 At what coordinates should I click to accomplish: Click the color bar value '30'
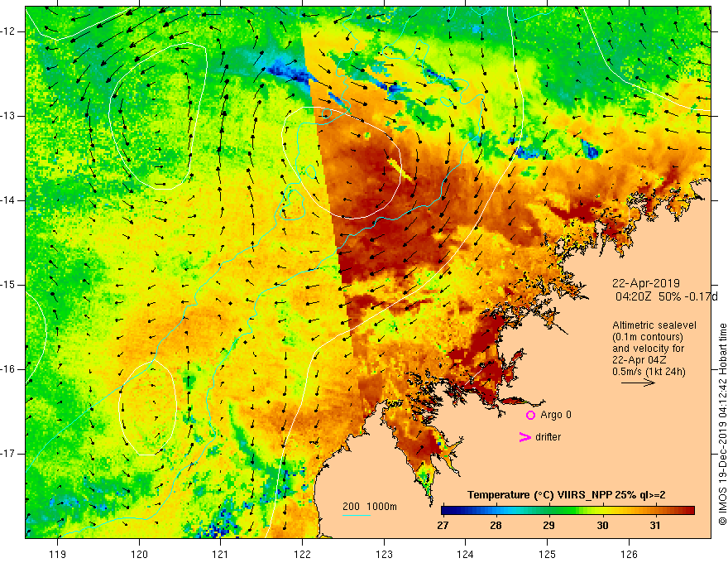602,526
